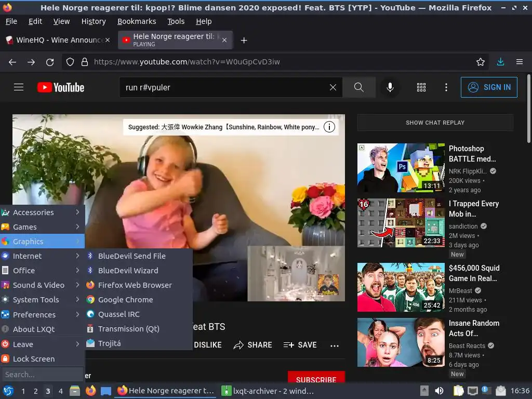Open the Firefox application hamburger menu
The height and width of the screenshot is (399, 532).
point(520,62)
